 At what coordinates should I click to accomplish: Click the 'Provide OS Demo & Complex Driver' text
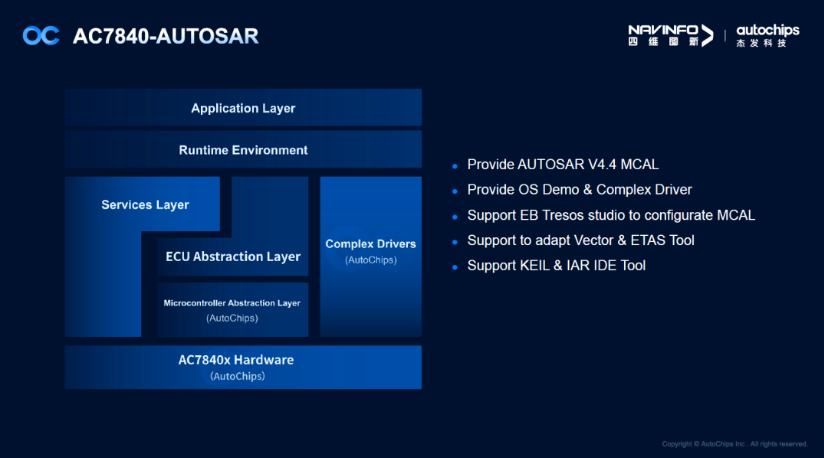click(x=579, y=190)
